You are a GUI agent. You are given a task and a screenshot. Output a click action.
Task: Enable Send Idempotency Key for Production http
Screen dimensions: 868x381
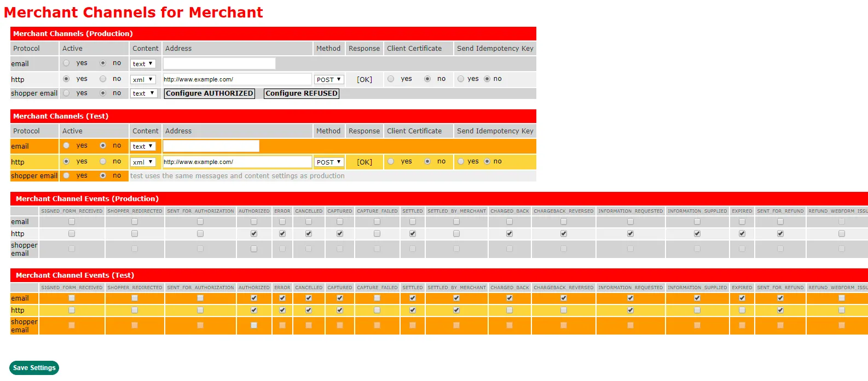pyautogui.click(x=461, y=79)
